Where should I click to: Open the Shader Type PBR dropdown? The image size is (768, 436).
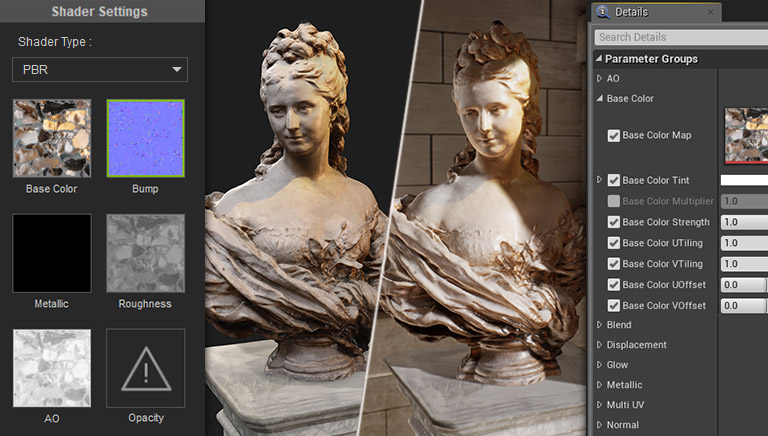pos(99,69)
